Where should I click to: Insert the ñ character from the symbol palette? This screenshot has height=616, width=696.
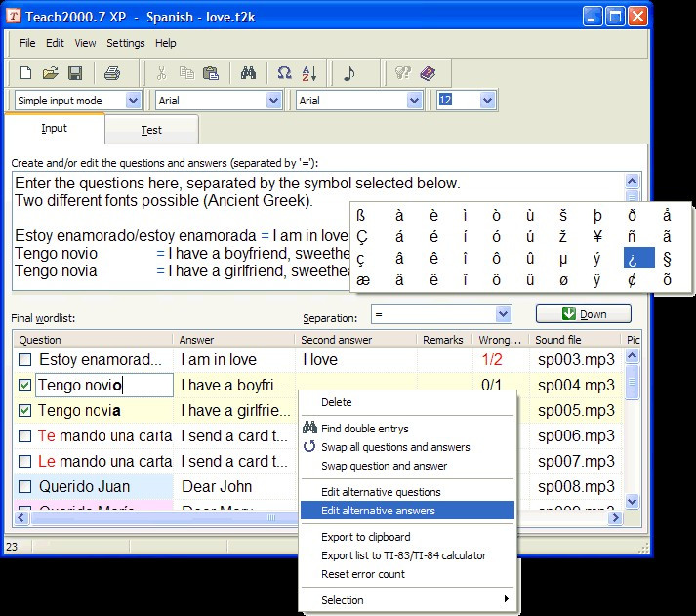632,236
